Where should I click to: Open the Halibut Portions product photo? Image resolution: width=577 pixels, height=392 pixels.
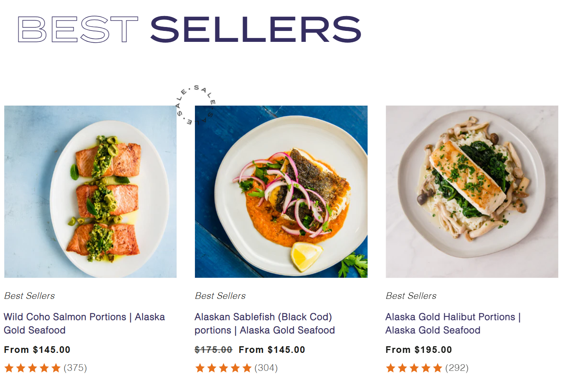472,192
